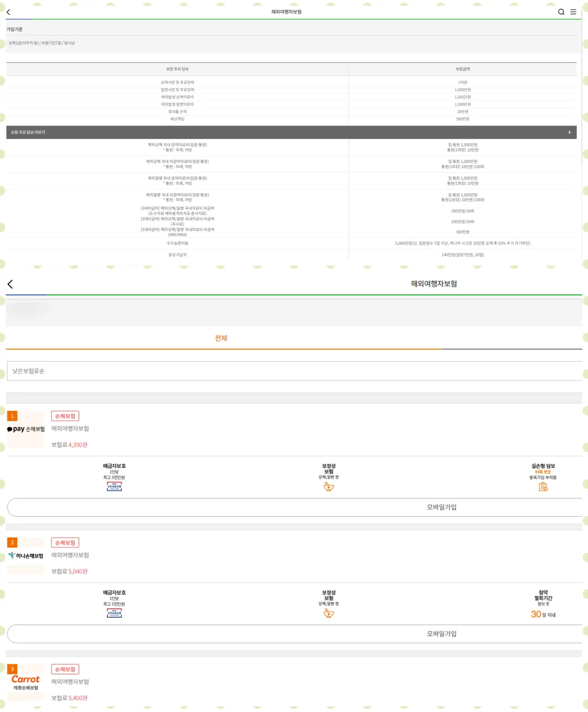The width and height of the screenshot is (588, 712).
Task: Click 보장성 보험 bowl icon in pay 손해보험 card
Action: click(x=329, y=487)
